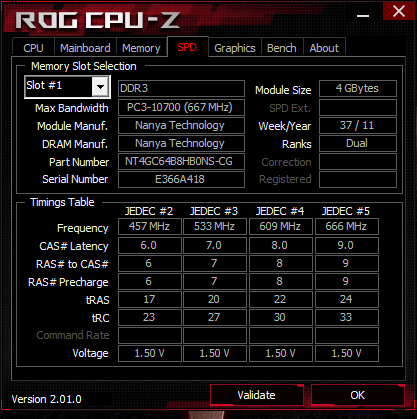Switch to the Mainboard tab

[x=85, y=48]
